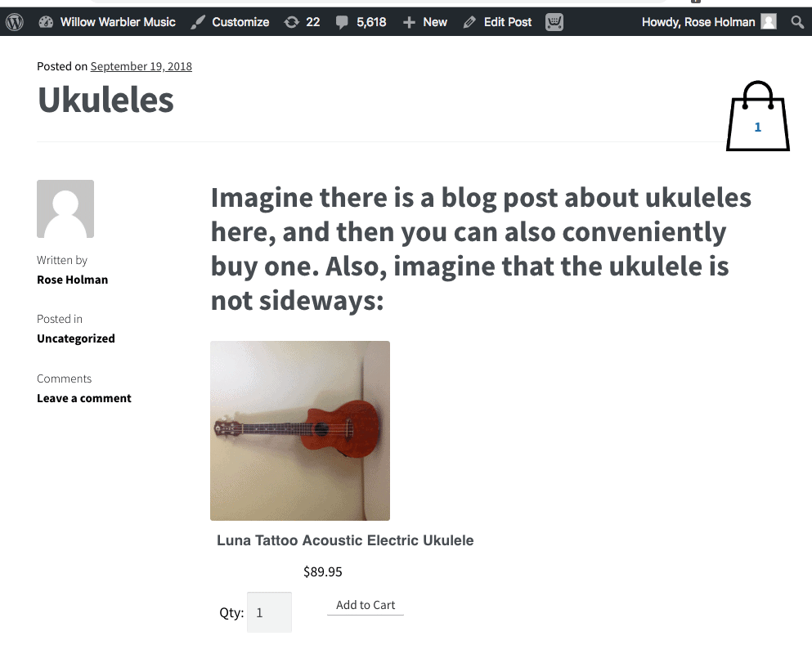Select the Leave a comment link
This screenshot has width=812, height=654.
(84, 398)
